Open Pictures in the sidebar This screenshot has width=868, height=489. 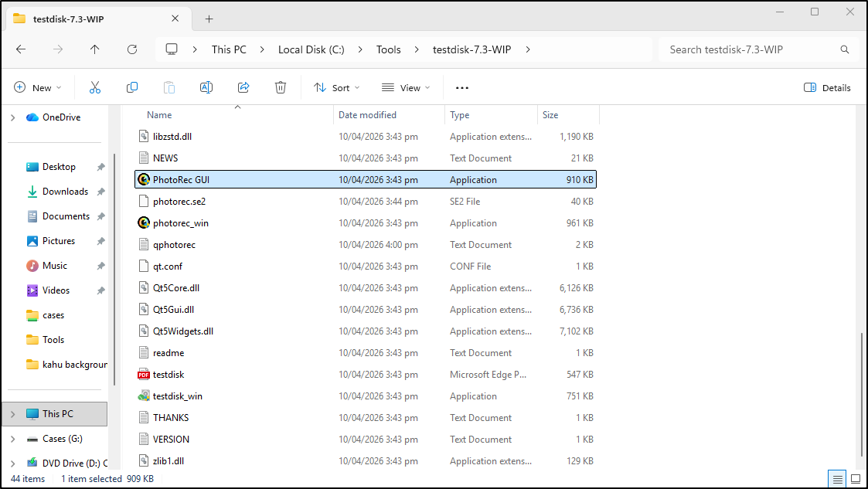60,240
